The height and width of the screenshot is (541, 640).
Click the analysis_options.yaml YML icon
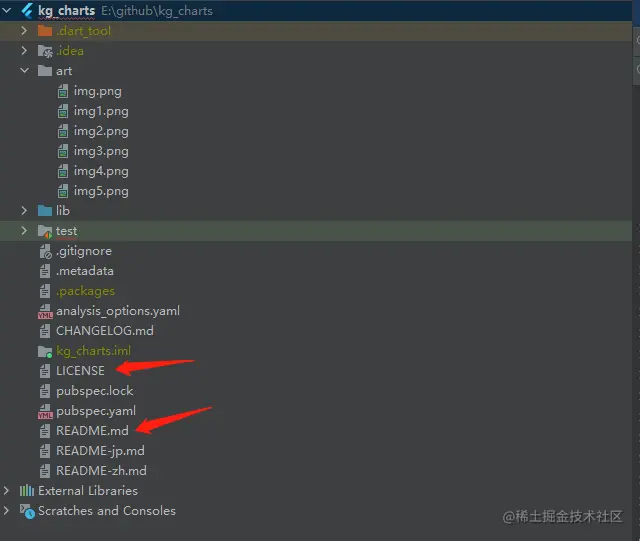pyautogui.click(x=45, y=311)
